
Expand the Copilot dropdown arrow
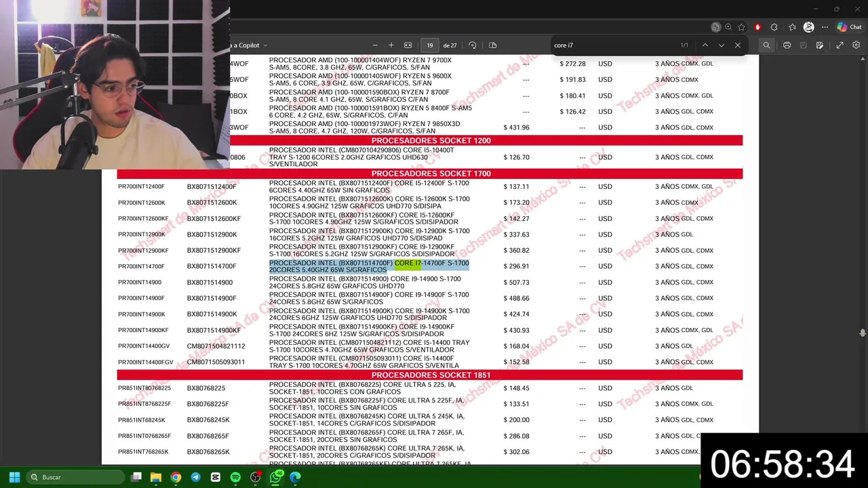tap(265, 45)
